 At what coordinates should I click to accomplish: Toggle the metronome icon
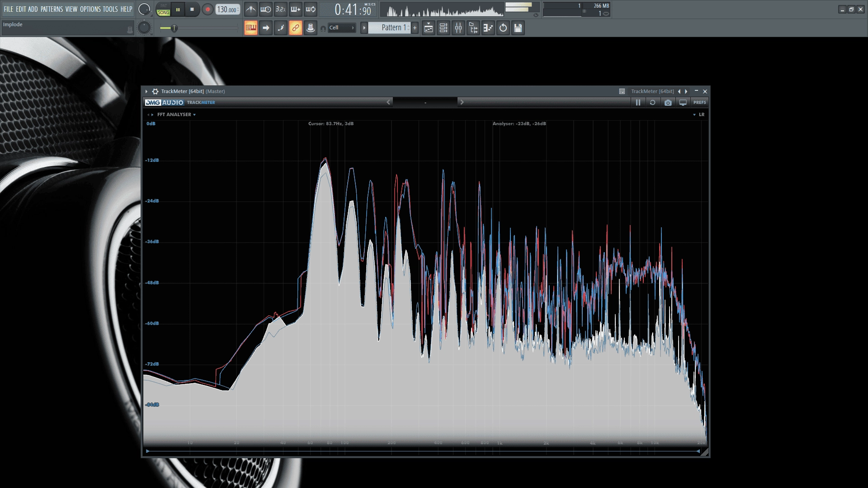(x=250, y=9)
